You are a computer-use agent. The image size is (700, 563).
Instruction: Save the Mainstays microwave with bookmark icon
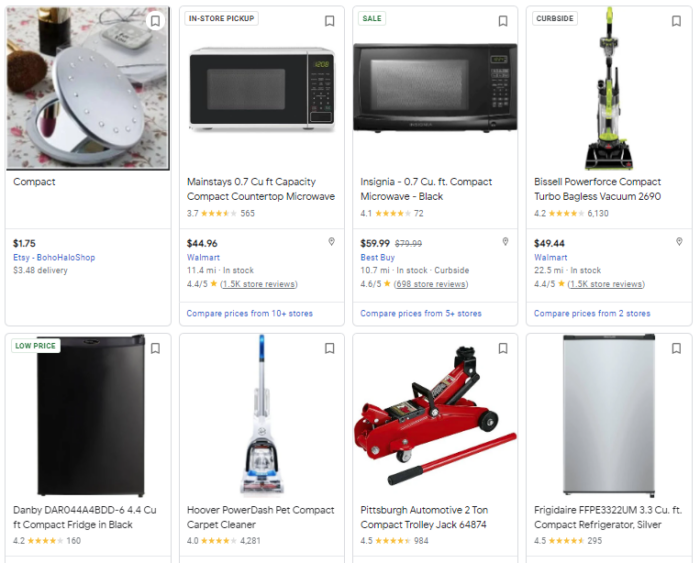(329, 21)
